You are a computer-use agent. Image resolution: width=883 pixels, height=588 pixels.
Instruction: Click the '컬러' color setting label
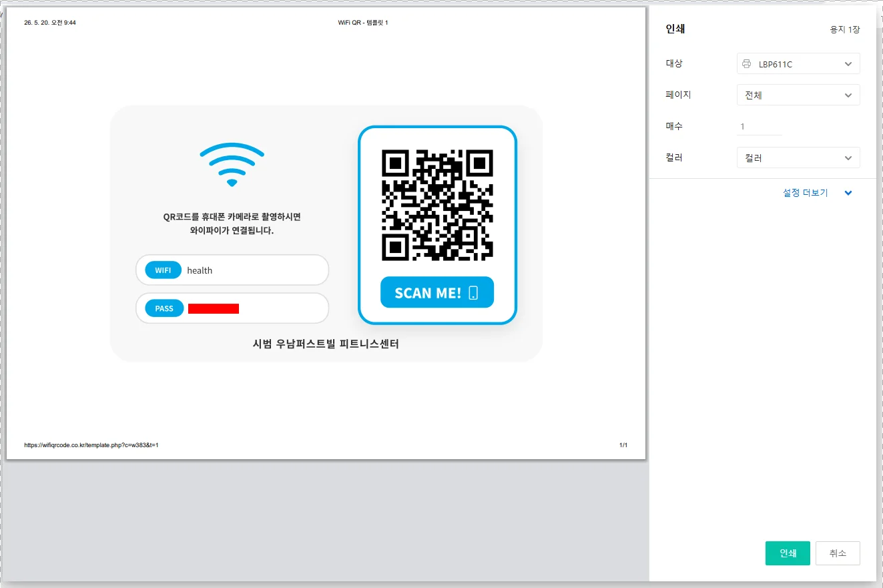[674, 158]
